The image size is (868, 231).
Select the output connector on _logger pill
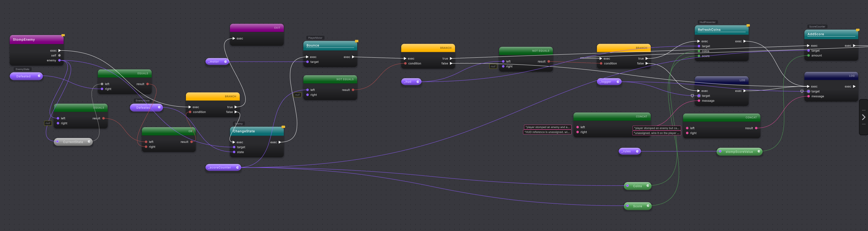(618, 82)
